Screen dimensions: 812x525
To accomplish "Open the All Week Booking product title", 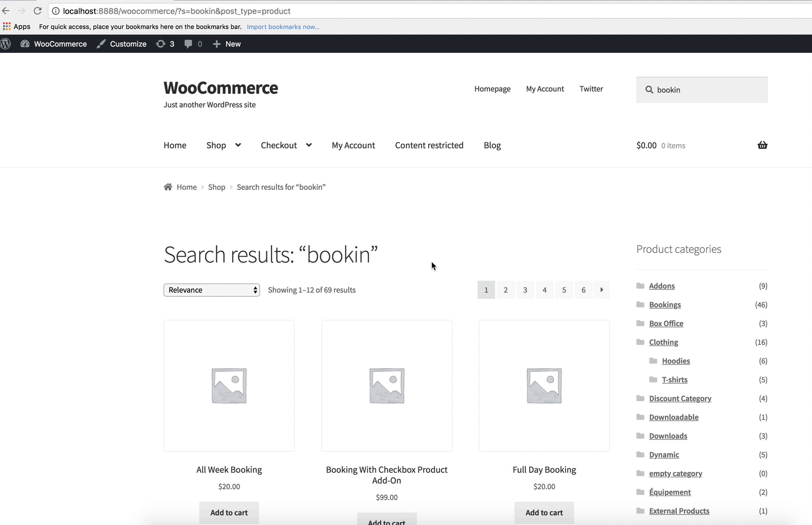I will click(229, 470).
